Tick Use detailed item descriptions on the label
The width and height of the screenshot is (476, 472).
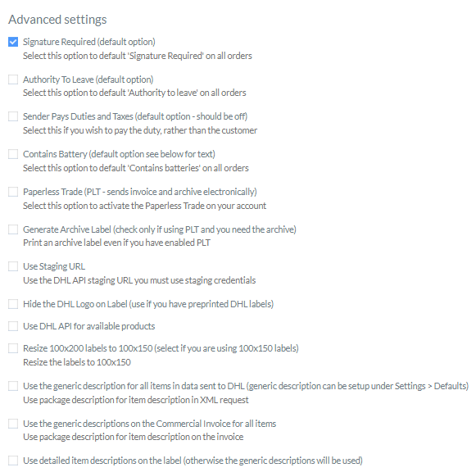click(x=13, y=461)
